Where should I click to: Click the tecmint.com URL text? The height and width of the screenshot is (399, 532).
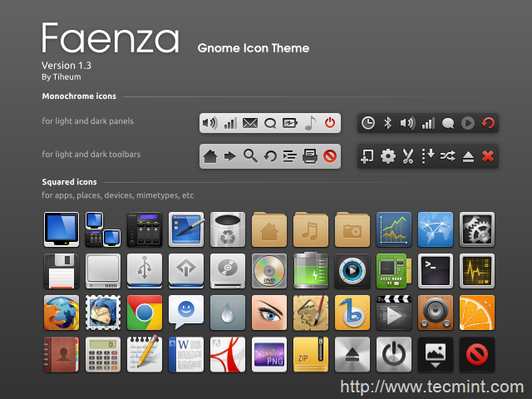[x=432, y=387]
